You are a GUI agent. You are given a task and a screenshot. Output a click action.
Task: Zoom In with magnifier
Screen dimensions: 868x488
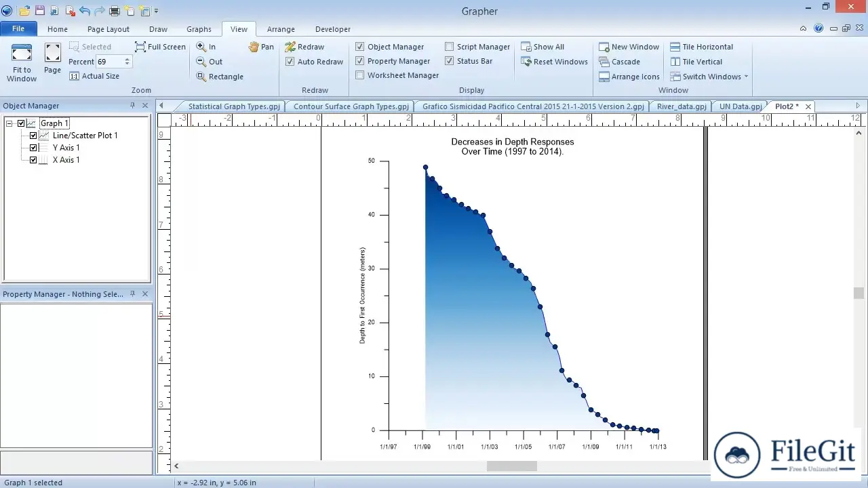(x=206, y=47)
